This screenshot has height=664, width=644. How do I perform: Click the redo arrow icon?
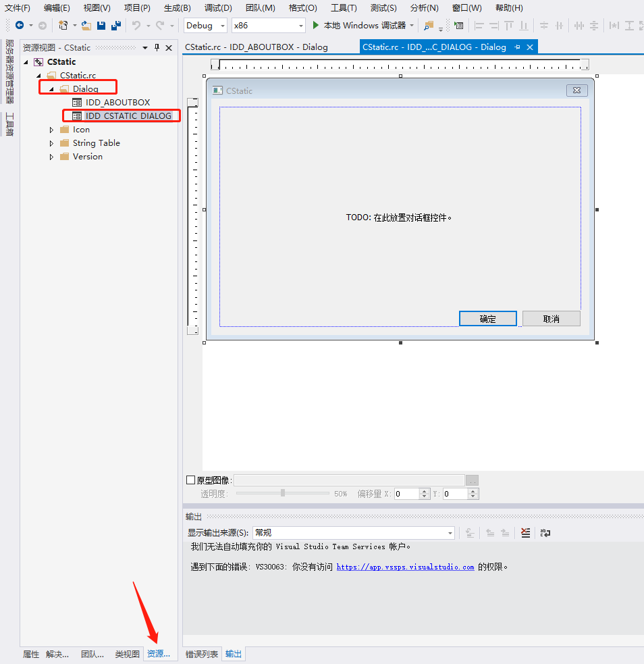[x=160, y=26]
